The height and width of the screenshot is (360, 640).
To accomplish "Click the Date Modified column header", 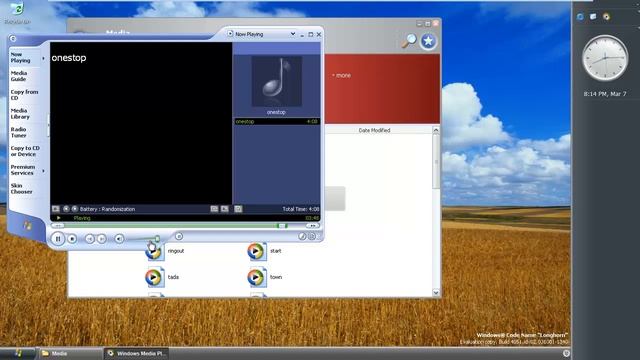I will [x=374, y=130].
